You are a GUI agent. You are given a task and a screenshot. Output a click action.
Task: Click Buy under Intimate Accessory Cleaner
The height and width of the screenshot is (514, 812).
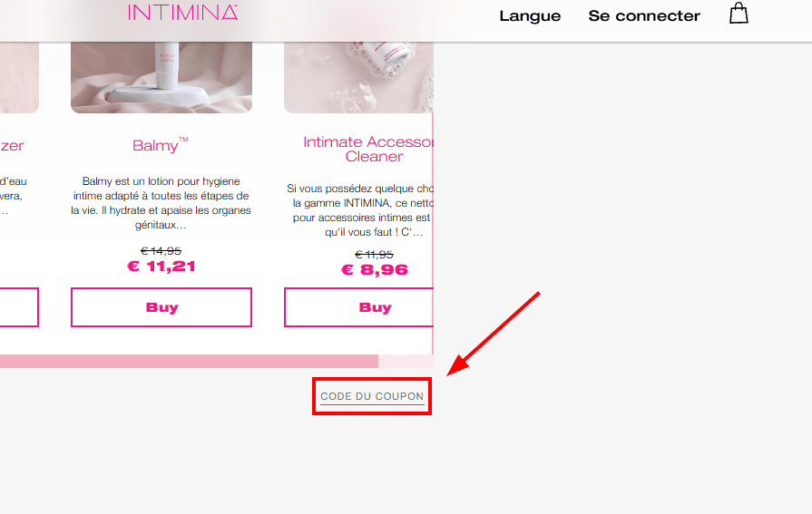pos(358,307)
